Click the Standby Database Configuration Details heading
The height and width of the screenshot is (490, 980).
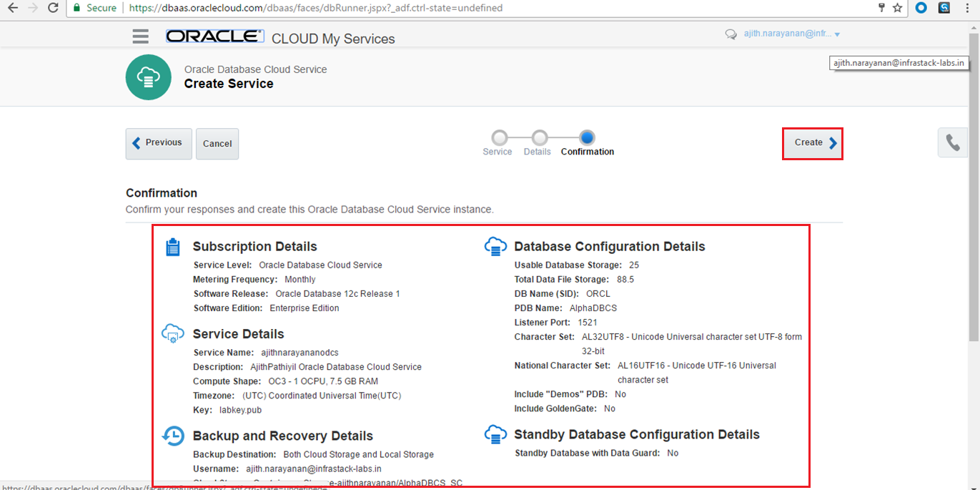click(x=637, y=434)
